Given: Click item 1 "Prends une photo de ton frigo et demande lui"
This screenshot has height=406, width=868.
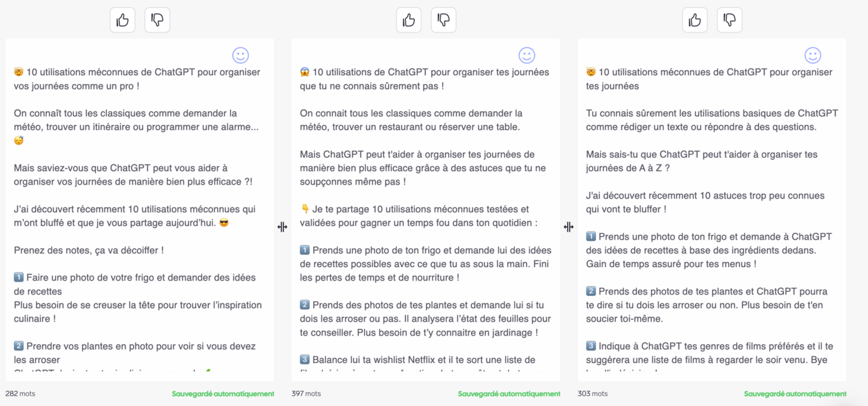Looking at the screenshot, I should pyautogui.click(x=425, y=264).
